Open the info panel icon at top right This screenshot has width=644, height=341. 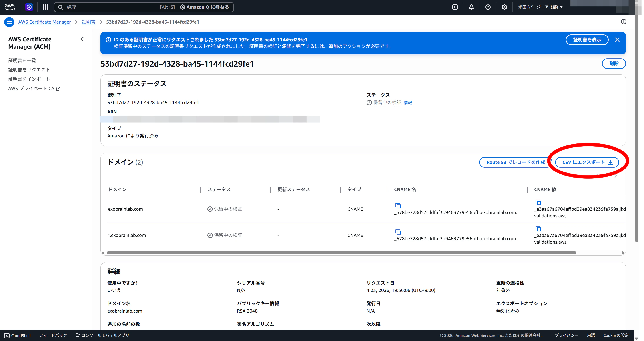click(x=624, y=22)
